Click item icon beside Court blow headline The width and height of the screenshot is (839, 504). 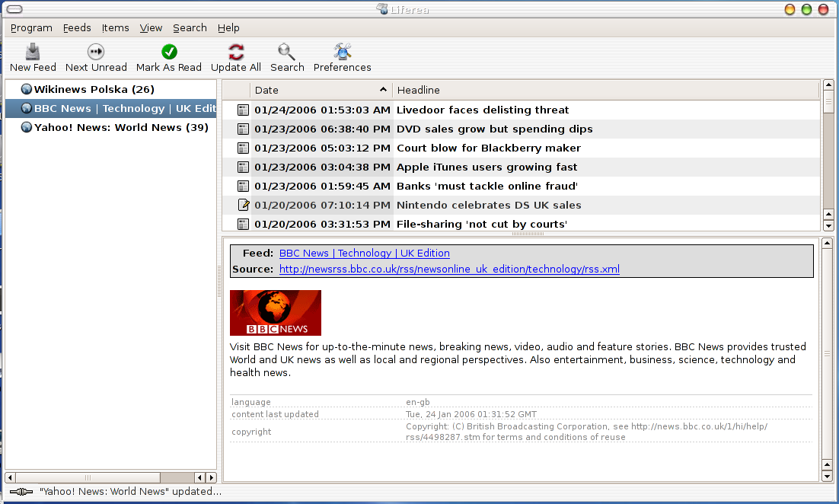coord(243,148)
